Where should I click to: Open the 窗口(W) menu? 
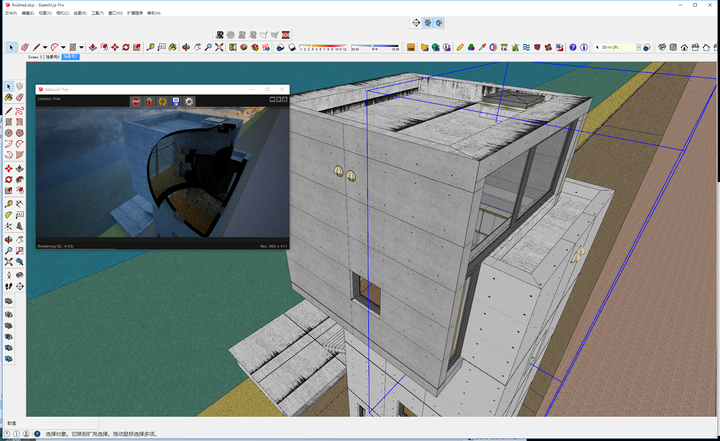pos(114,13)
